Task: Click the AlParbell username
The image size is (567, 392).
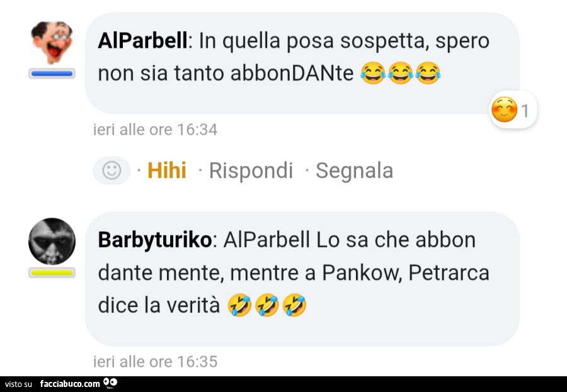Action: click(x=142, y=40)
